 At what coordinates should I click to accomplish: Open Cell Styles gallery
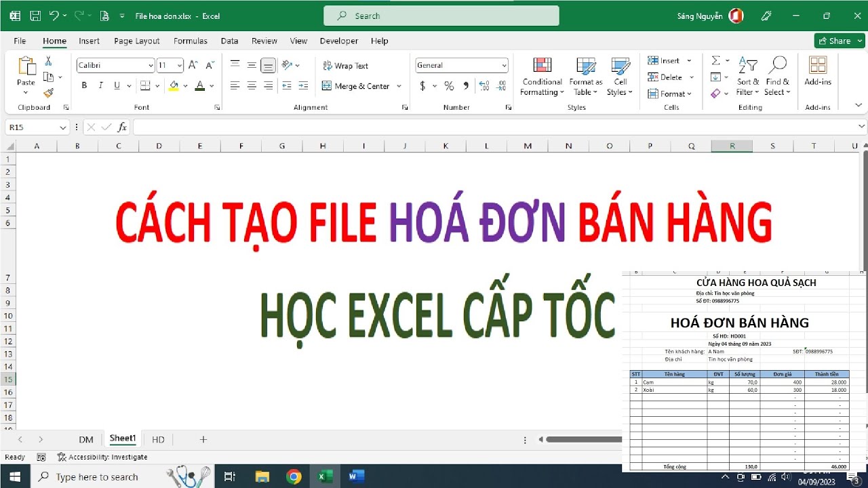pos(620,77)
